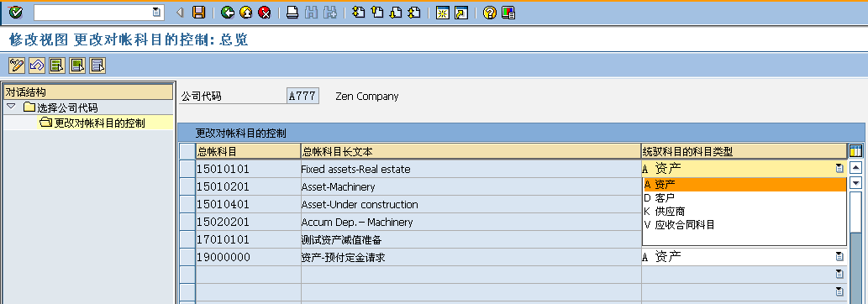Click the Save floppy disk icon
Screen dimensions: 868x304
(x=199, y=13)
